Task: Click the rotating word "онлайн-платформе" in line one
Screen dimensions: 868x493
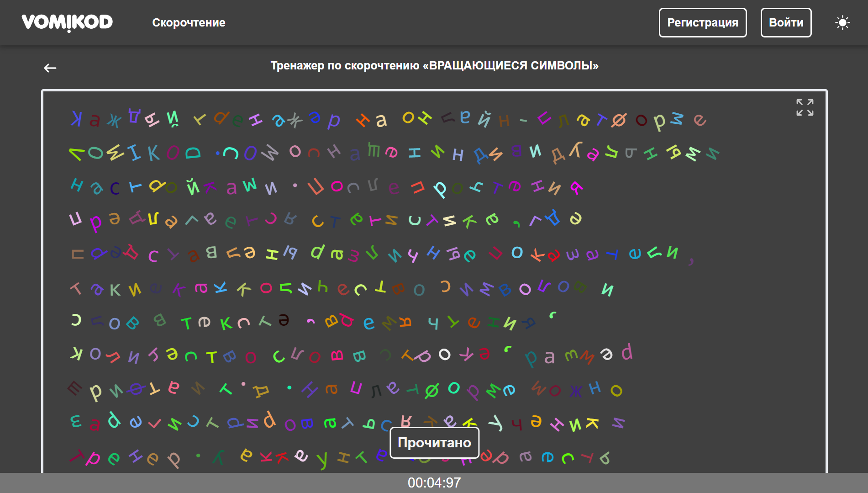Action: pos(553,120)
